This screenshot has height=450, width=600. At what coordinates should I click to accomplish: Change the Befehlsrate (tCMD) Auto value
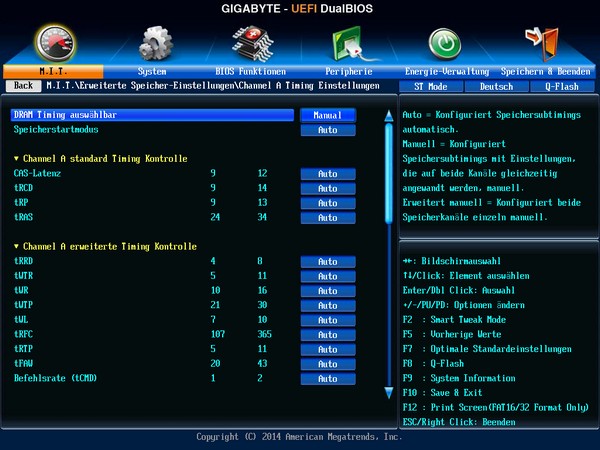pos(328,378)
